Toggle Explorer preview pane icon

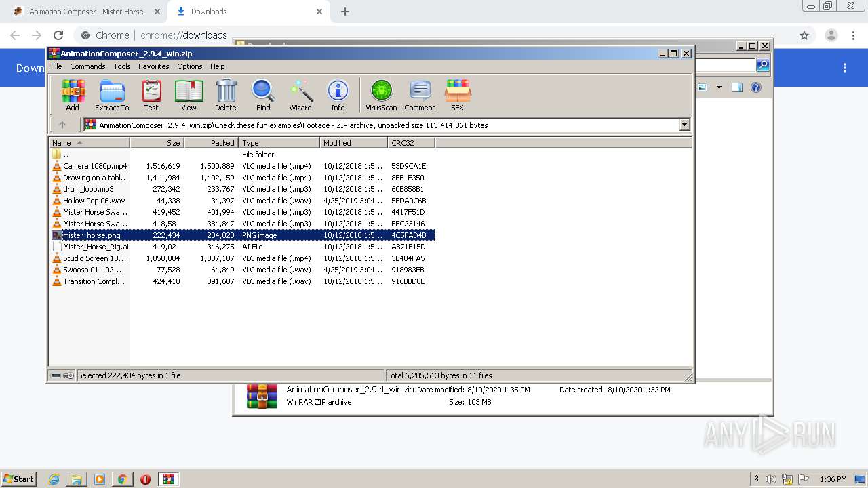click(737, 87)
